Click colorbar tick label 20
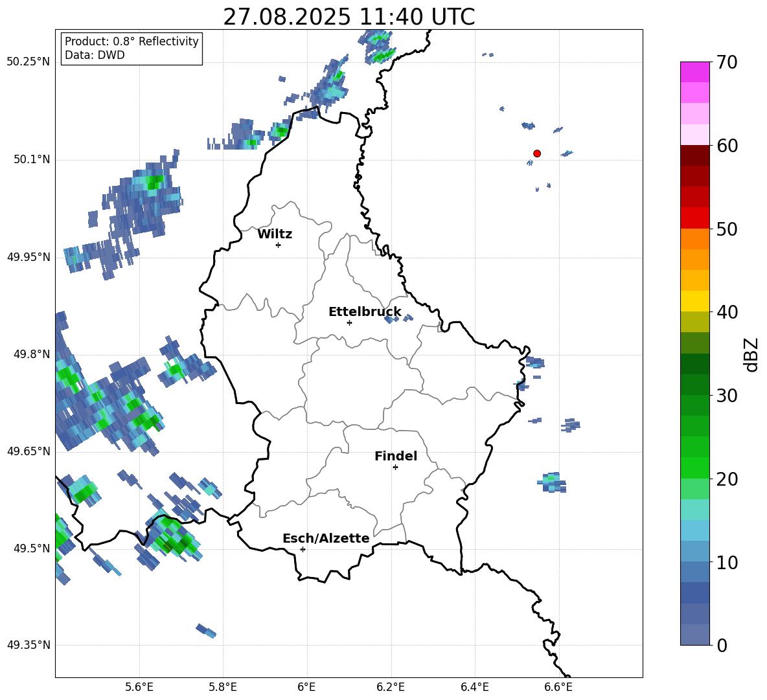This screenshot has height=700, width=767. click(727, 479)
